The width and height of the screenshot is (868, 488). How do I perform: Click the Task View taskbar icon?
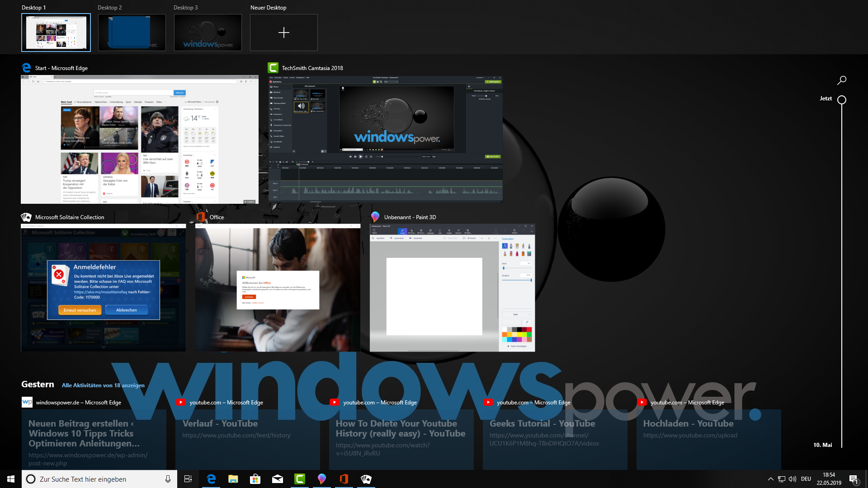point(188,479)
